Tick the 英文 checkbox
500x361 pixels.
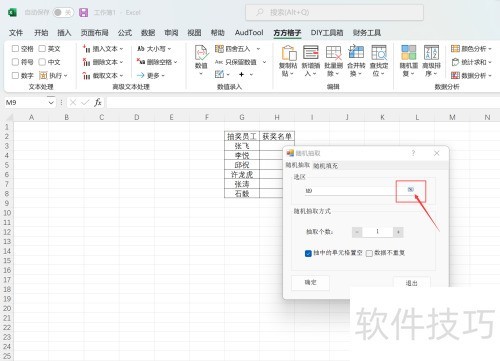42,49
